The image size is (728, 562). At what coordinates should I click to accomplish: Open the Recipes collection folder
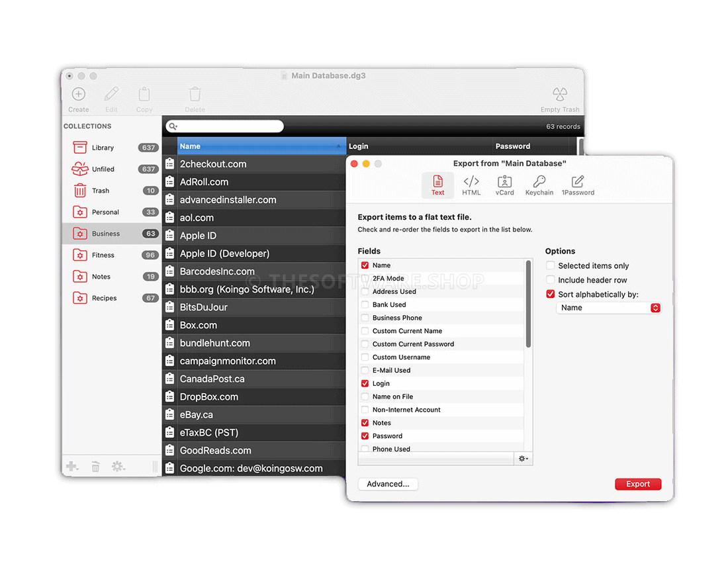tap(80, 298)
